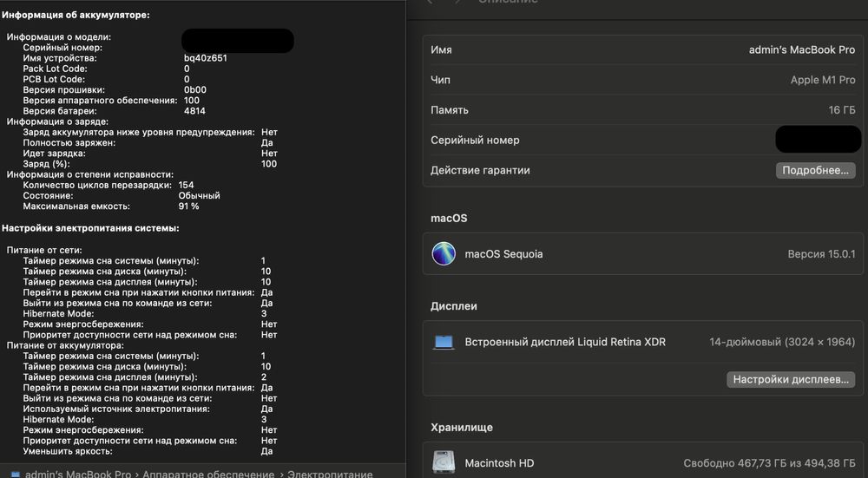The width and height of the screenshot is (868, 478).
Task: Click Встроенный дисплей Liquid Retina XDR
Action: pos(565,342)
